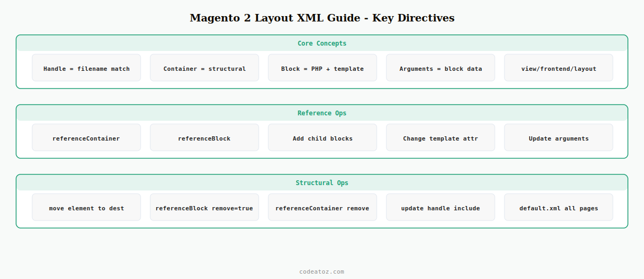This screenshot has width=644, height=279.
Task: Click the 'Reference Ops' section header
Action: 322,113
